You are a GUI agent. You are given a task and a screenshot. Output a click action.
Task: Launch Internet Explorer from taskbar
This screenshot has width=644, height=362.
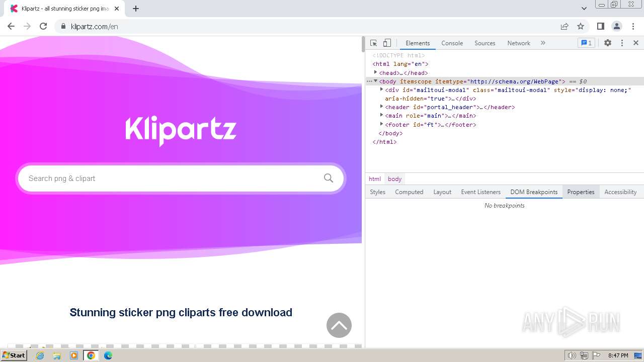coord(40,355)
